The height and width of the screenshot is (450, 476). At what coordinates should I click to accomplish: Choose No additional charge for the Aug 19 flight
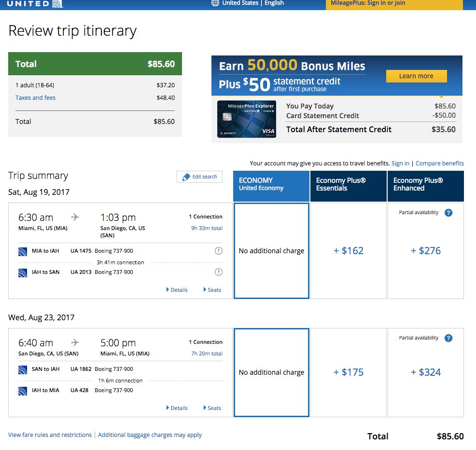271,251
